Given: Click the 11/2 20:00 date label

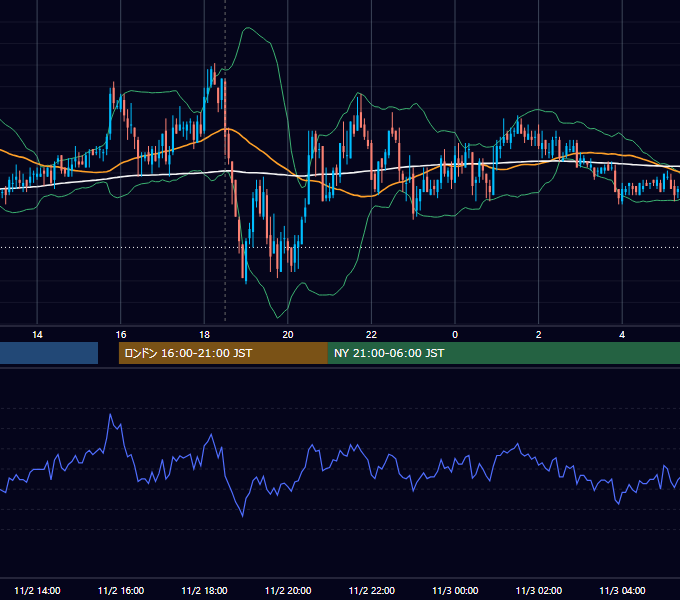Looking at the screenshot, I should point(288,590).
